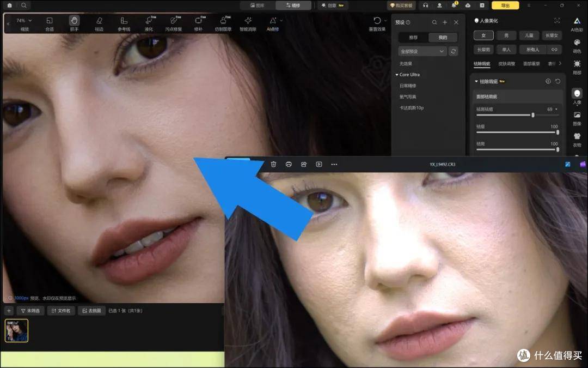The height and width of the screenshot is (368, 588).
Task: Click the 未筛选 filter button
Action: tap(30, 311)
